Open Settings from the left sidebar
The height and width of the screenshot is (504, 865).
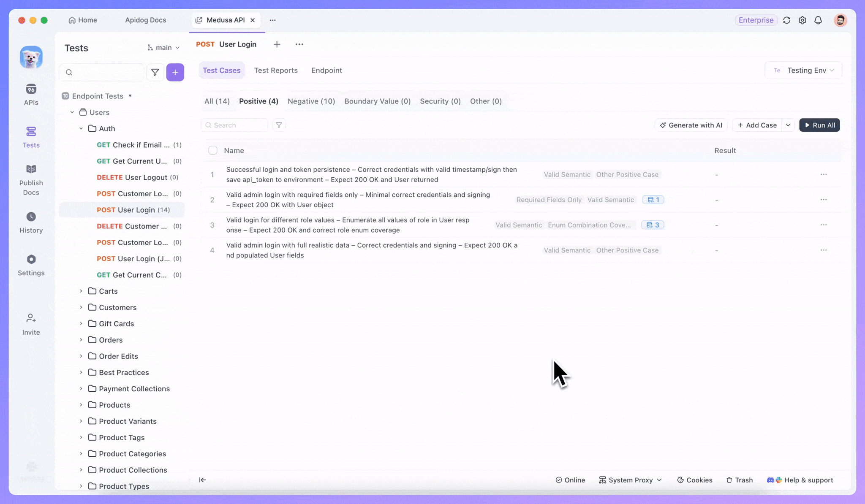point(31,265)
